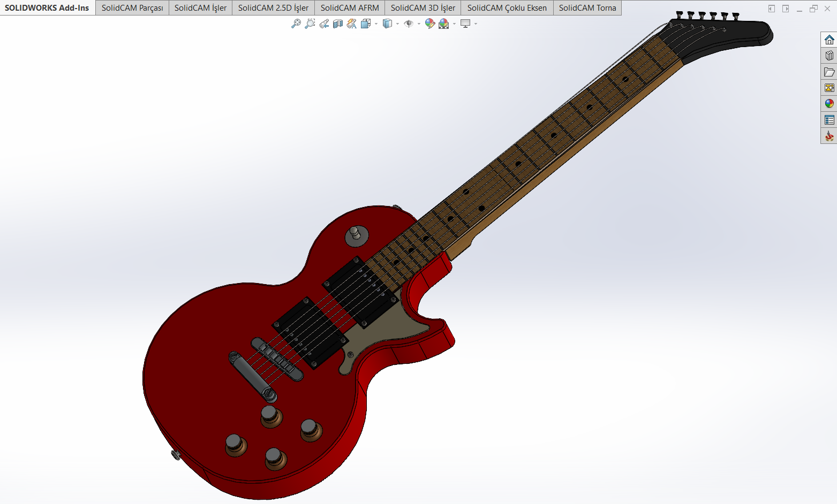The height and width of the screenshot is (504, 837).
Task: Open the View Palette panel
Action: 829,88
